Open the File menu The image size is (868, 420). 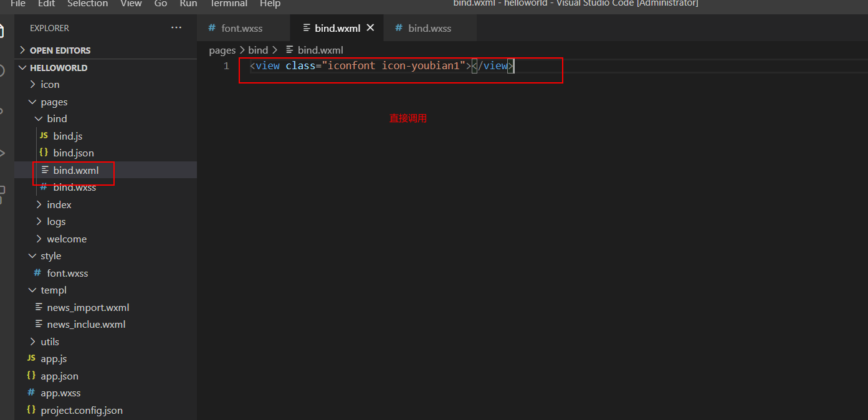pos(18,4)
